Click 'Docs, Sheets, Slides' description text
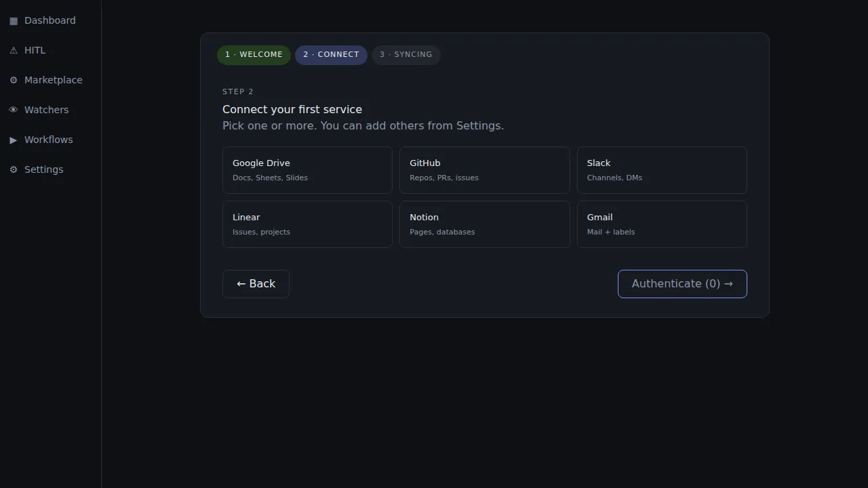868x488 pixels. point(270,178)
